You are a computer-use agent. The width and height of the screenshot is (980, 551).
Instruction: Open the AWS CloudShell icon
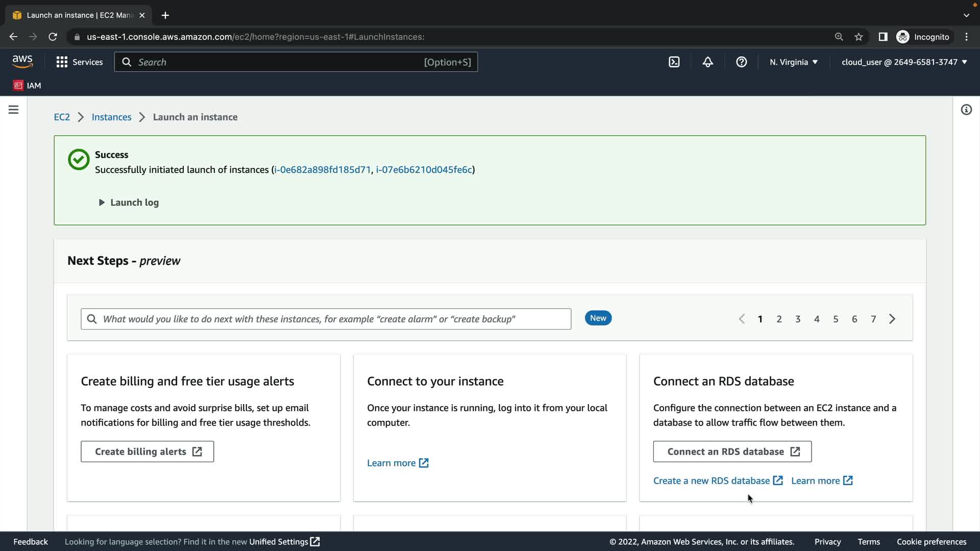(x=674, y=62)
